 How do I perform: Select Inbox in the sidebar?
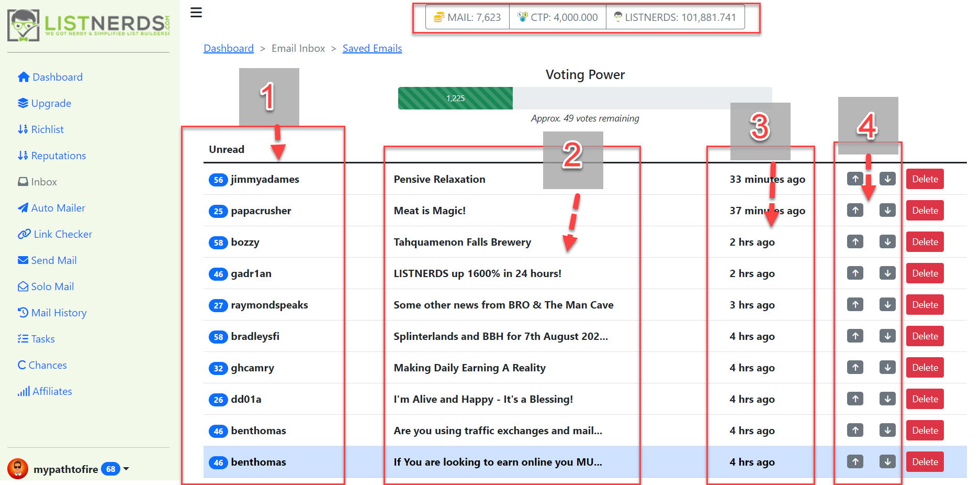click(37, 182)
